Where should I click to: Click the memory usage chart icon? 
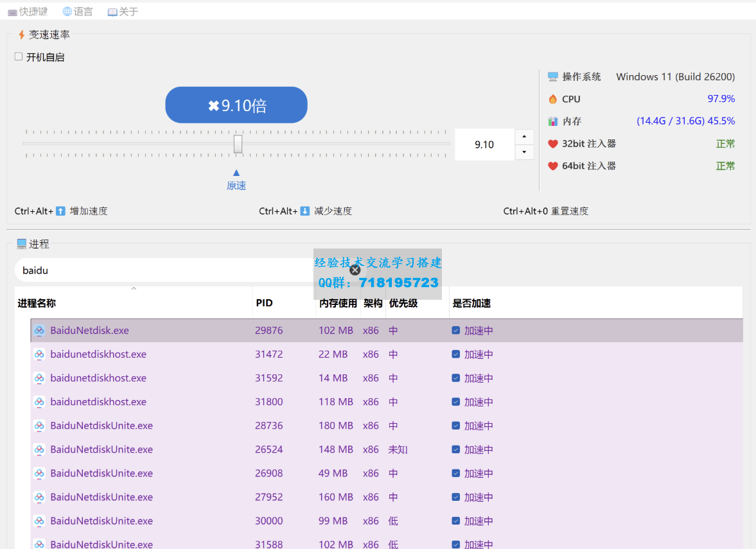(553, 121)
